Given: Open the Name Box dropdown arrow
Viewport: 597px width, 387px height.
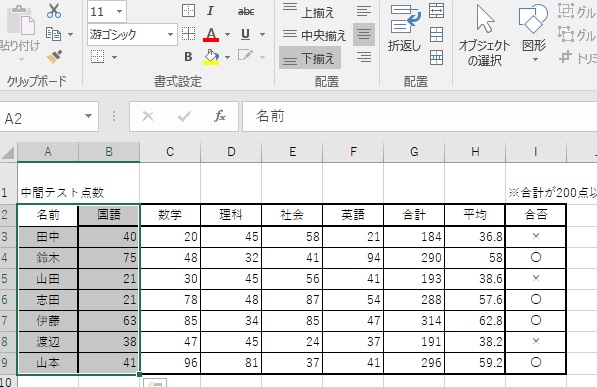Looking at the screenshot, I should pyautogui.click(x=88, y=116).
